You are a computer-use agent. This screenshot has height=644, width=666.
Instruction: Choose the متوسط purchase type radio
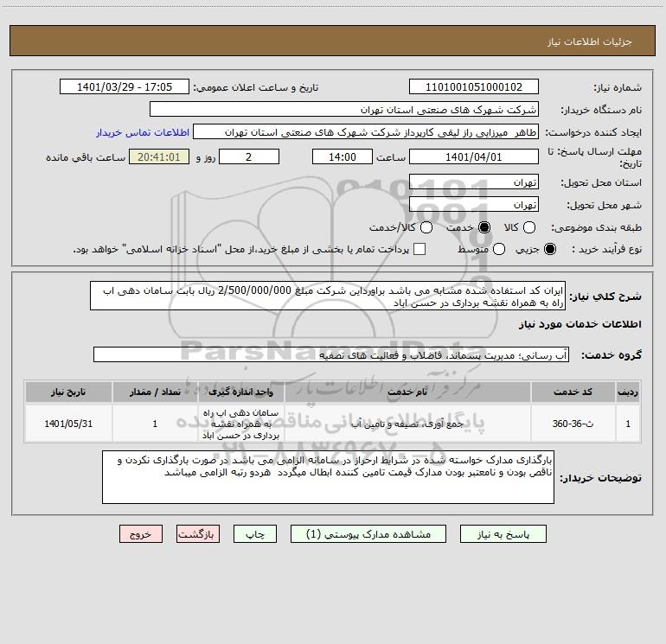click(x=499, y=249)
